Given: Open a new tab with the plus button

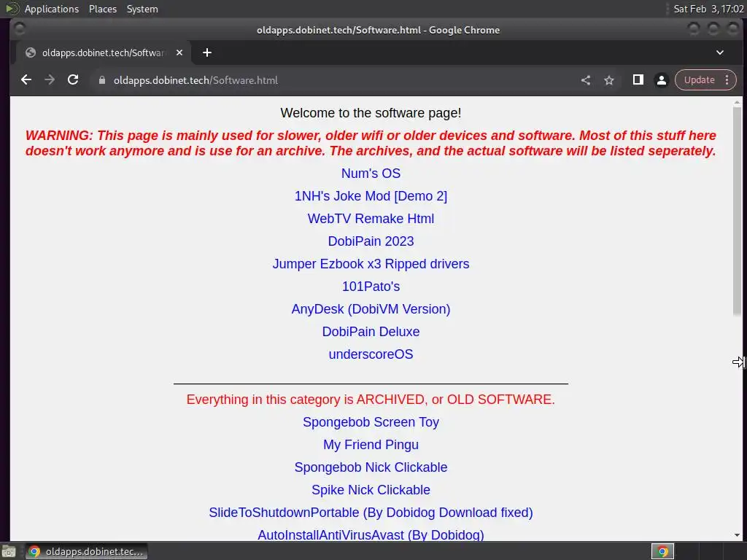Looking at the screenshot, I should [206, 52].
